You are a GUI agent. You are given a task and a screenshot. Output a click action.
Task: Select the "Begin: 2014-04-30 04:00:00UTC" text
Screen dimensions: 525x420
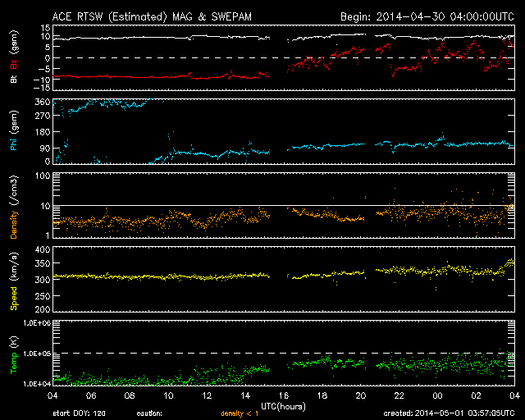pyautogui.click(x=427, y=16)
